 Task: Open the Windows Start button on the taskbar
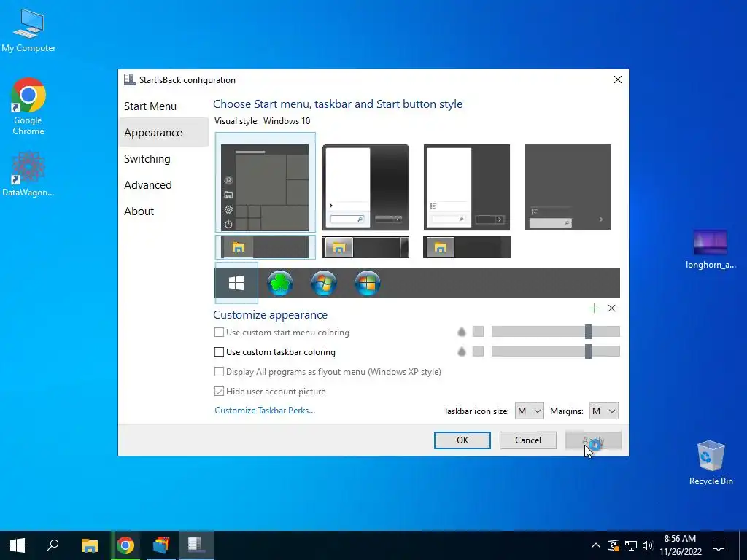coord(18,545)
